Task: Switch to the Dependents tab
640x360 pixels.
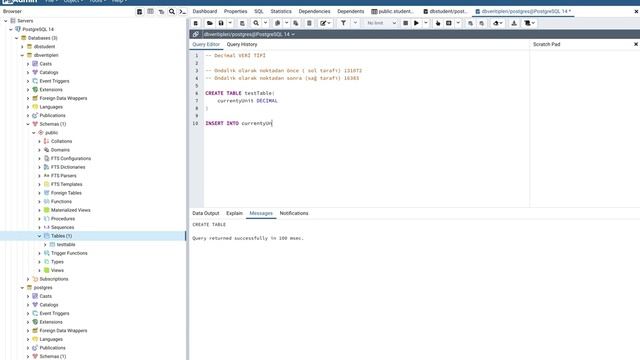Action: coord(350,11)
